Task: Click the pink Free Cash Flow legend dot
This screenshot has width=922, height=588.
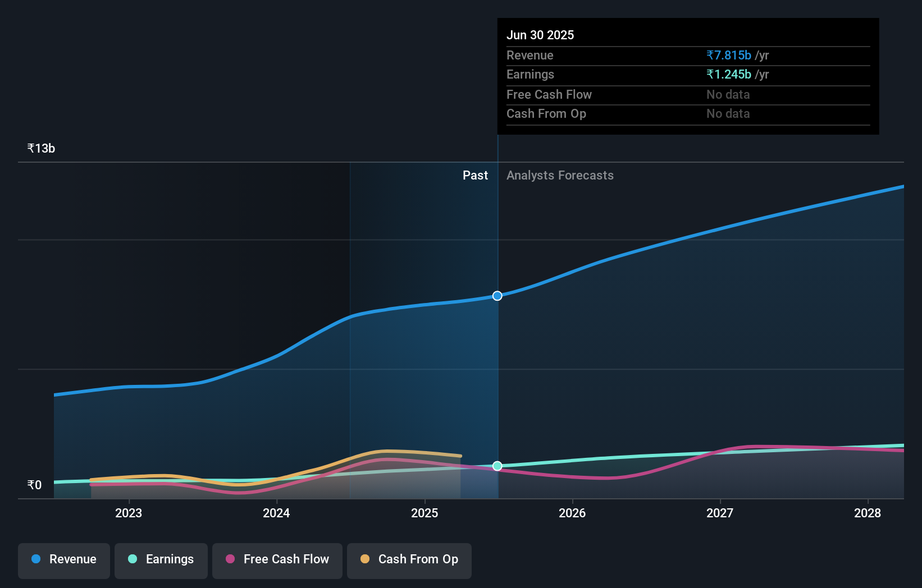Action: (230, 559)
